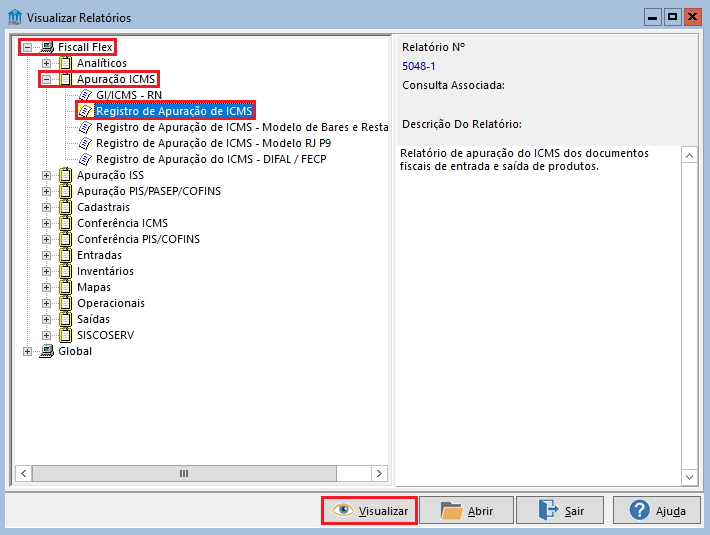Select Registro de Apuração do ICMS - DIFAL / FECP
The image size is (710, 535).
(x=211, y=159)
